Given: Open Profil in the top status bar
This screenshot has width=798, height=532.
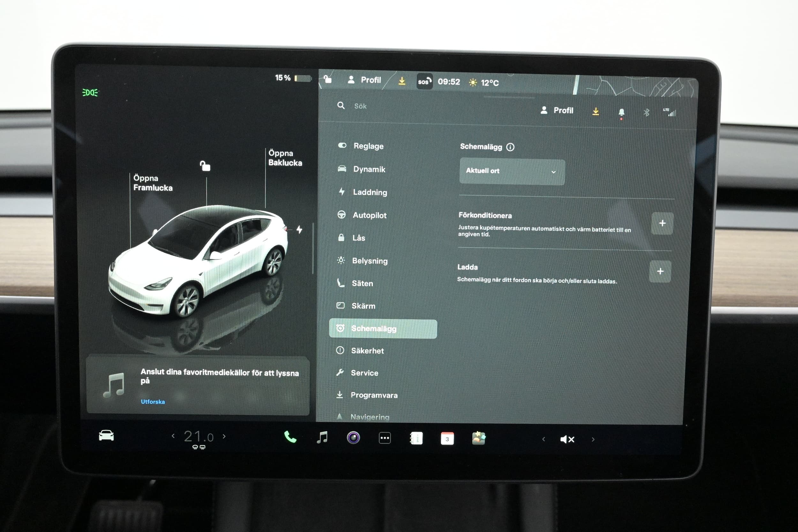Looking at the screenshot, I should coord(365,80).
